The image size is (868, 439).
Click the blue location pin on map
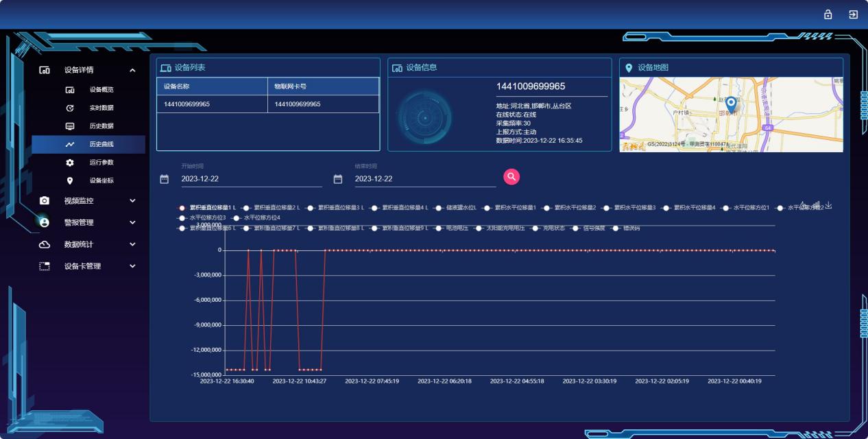[x=731, y=104]
